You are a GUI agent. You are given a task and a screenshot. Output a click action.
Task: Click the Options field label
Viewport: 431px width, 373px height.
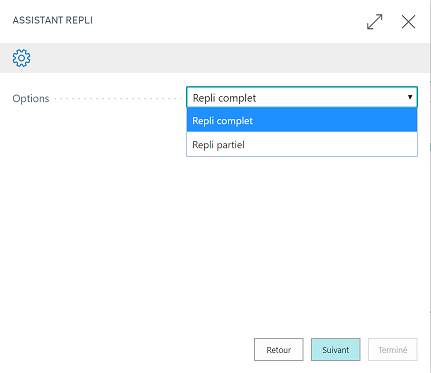(31, 99)
